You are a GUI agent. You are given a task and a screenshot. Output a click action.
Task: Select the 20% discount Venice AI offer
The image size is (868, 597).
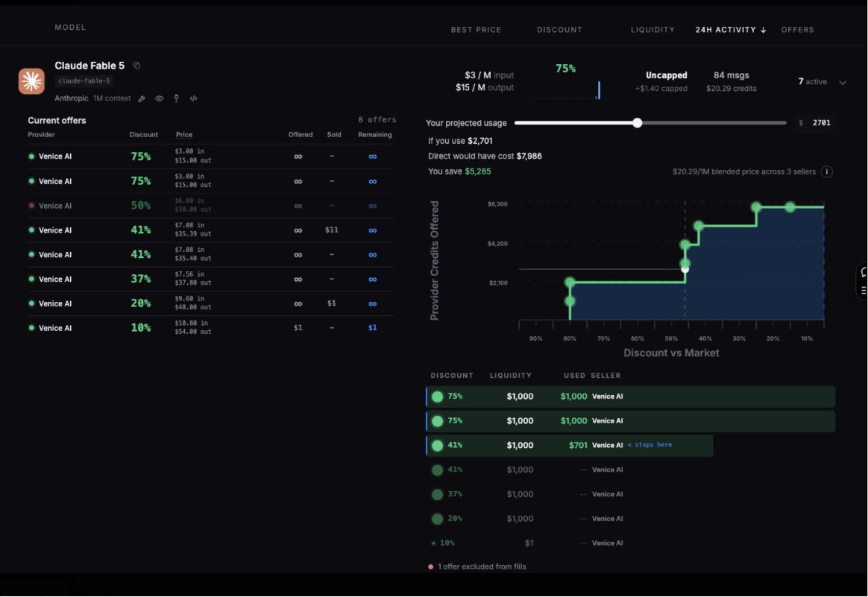pos(211,304)
